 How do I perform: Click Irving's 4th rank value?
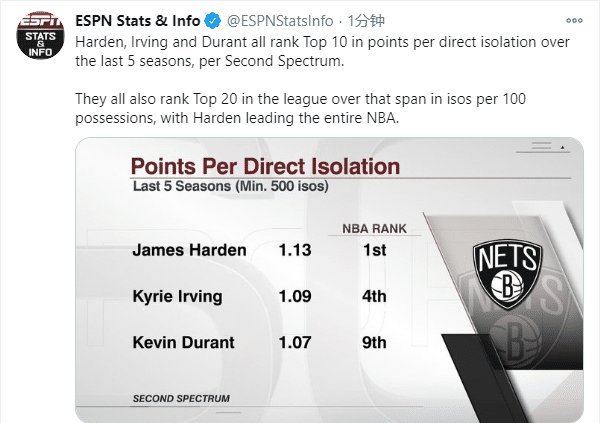pyautogui.click(x=375, y=296)
